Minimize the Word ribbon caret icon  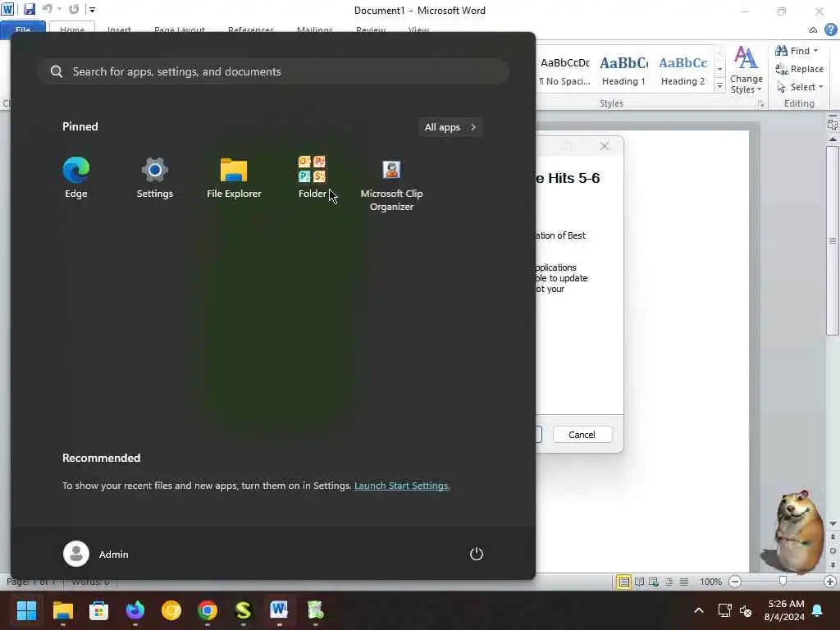(x=813, y=30)
